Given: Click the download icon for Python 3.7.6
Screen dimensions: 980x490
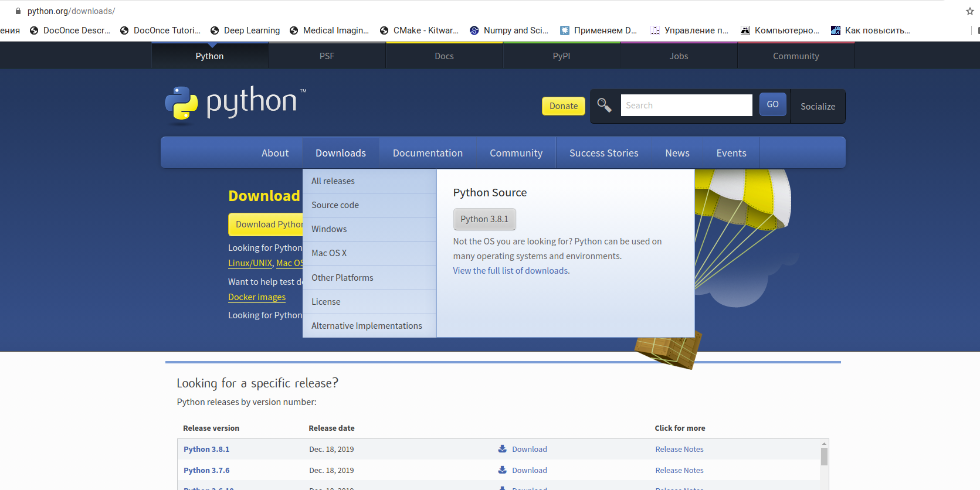Looking at the screenshot, I should 503,470.
